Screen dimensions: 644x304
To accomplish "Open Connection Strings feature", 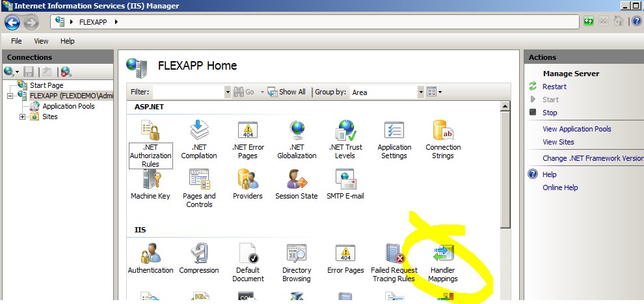I will [x=443, y=140].
